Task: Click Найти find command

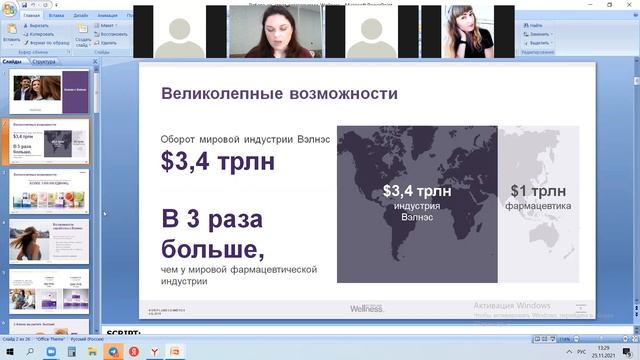Action: [x=533, y=26]
